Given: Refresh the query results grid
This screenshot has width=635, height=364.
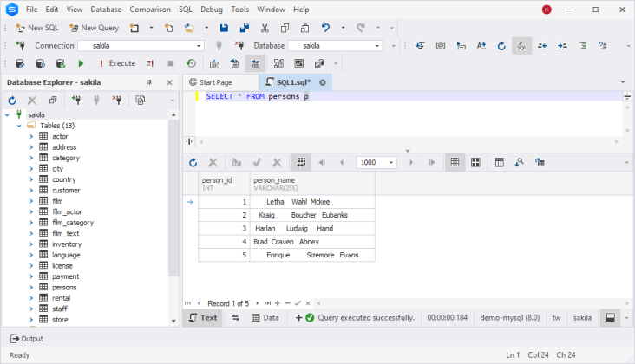Looking at the screenshot, I should tap(193, 162).
